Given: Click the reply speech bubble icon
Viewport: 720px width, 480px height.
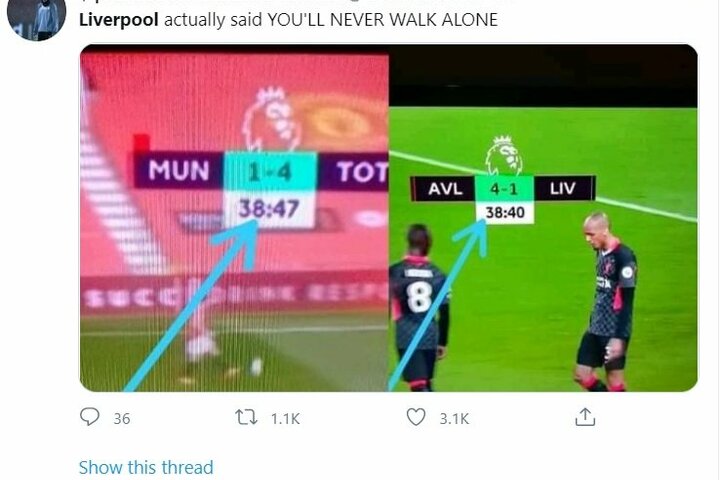Looking at the screenshot, I should point(90,417).
